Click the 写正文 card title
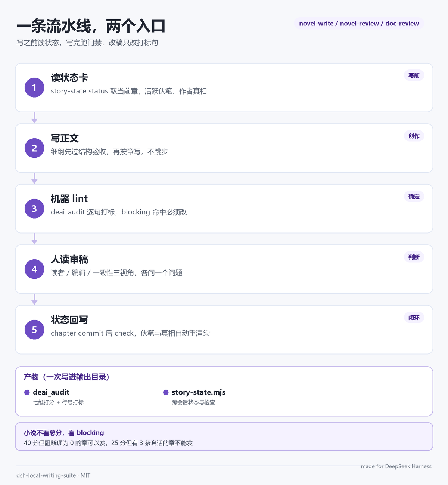The width and height of the screenshot is (448, 485). click(65, 138)
